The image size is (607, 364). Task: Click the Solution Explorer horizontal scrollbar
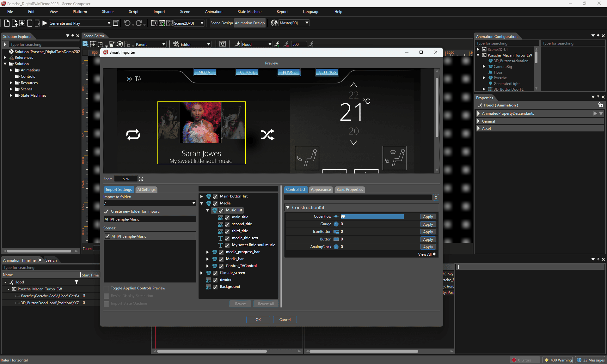[39, 251]
